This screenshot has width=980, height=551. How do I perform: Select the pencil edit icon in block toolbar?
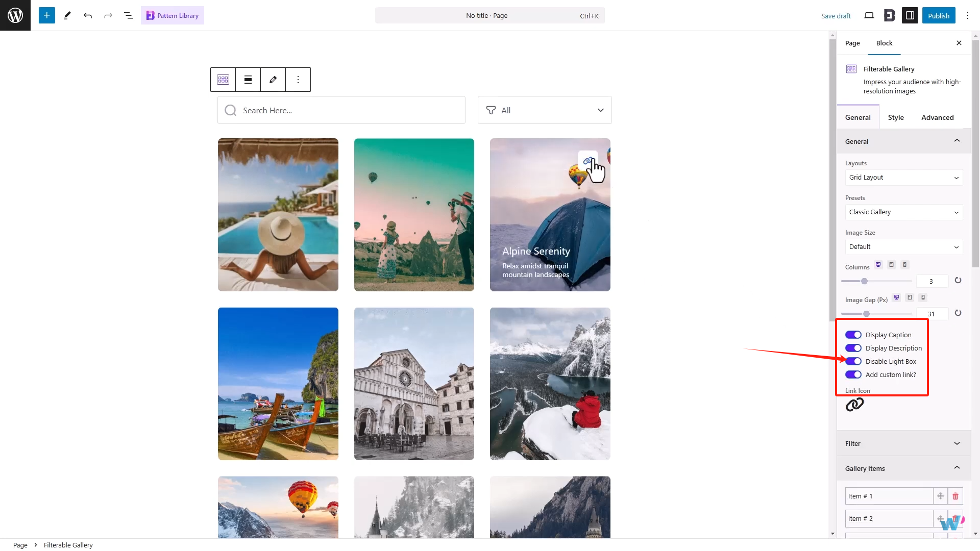[273, 80]
